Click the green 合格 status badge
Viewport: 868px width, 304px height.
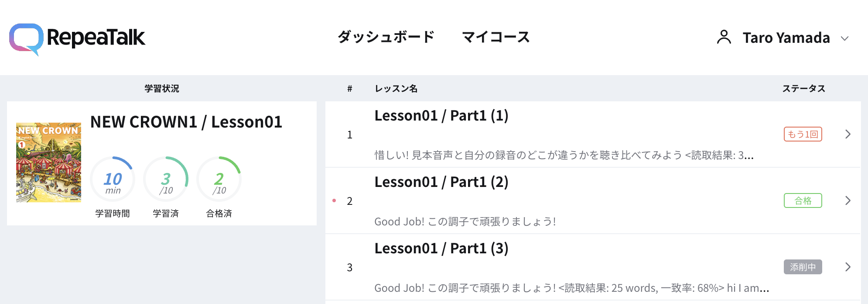click(803, 200)
